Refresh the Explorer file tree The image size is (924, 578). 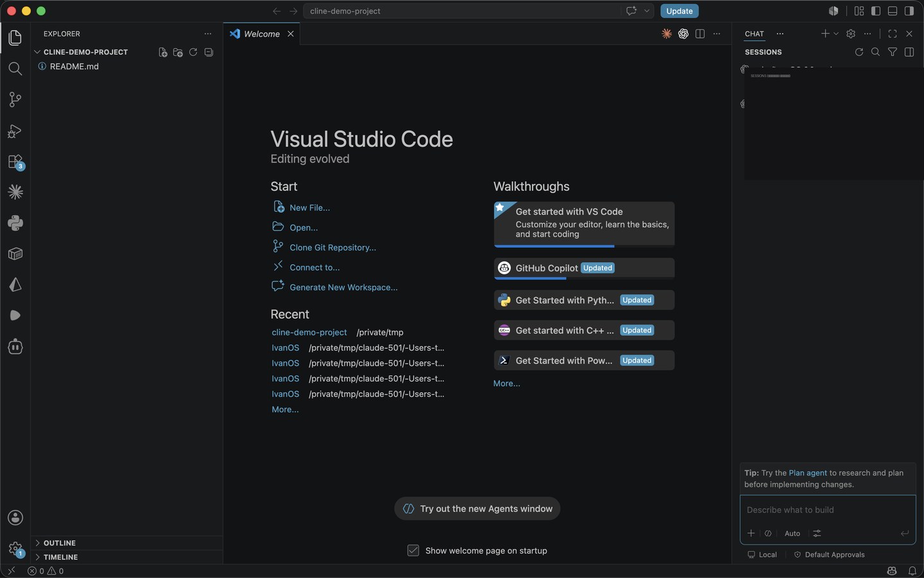click(193, 52)
